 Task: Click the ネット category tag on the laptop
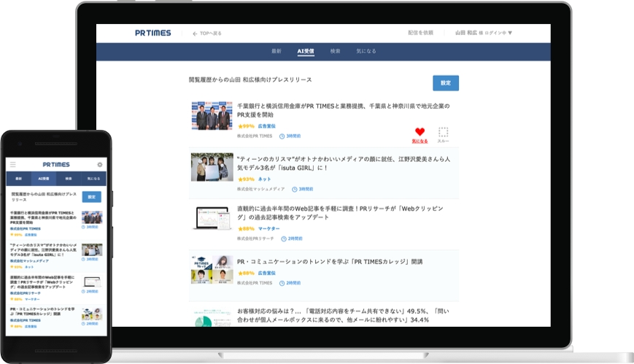(x=264, y=179)
